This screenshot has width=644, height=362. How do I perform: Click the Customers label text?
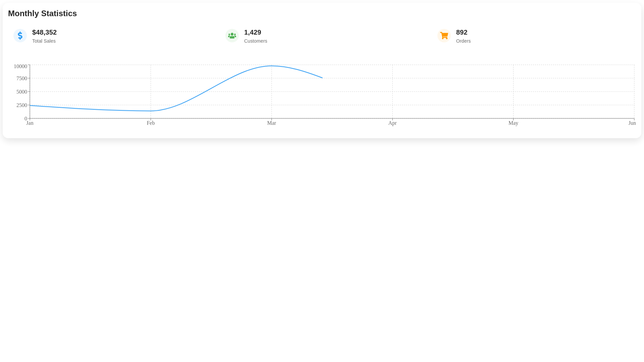click(x=256, y=41)
